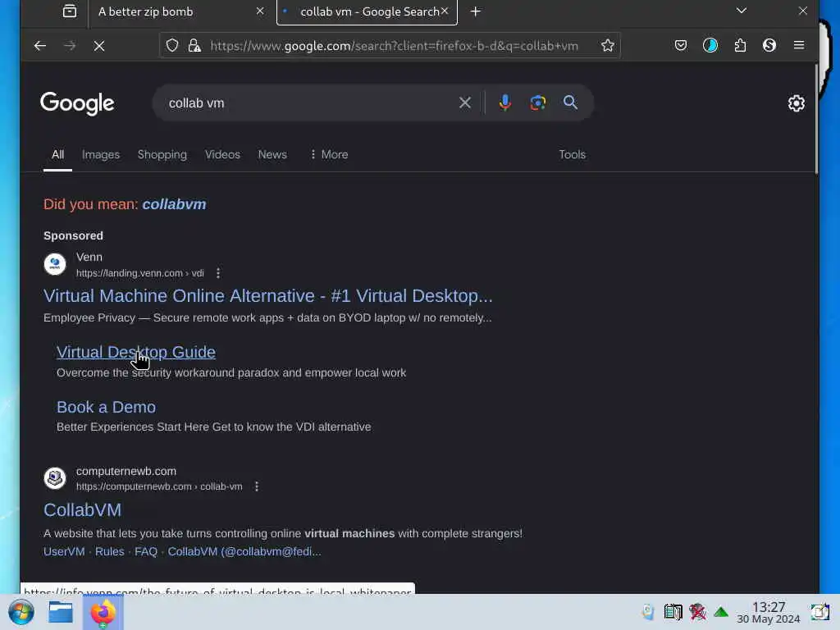
Task: Open Google quick settings gear
Action: [x=796, y=103]
